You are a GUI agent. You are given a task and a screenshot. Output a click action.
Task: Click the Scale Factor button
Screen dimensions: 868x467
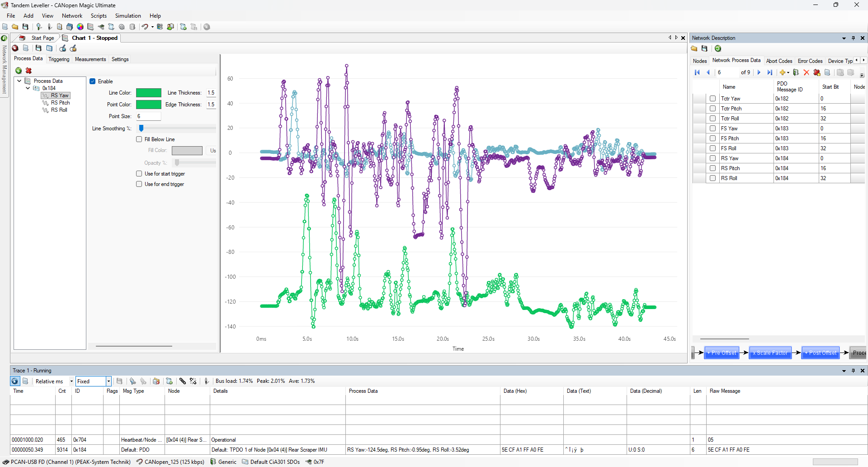(770, 353)
